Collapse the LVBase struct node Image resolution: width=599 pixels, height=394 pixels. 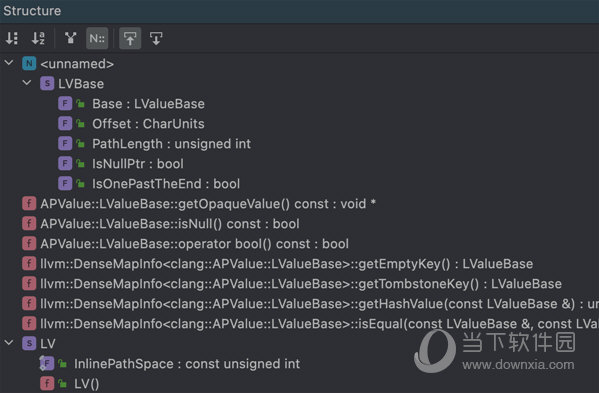point(27,83)
